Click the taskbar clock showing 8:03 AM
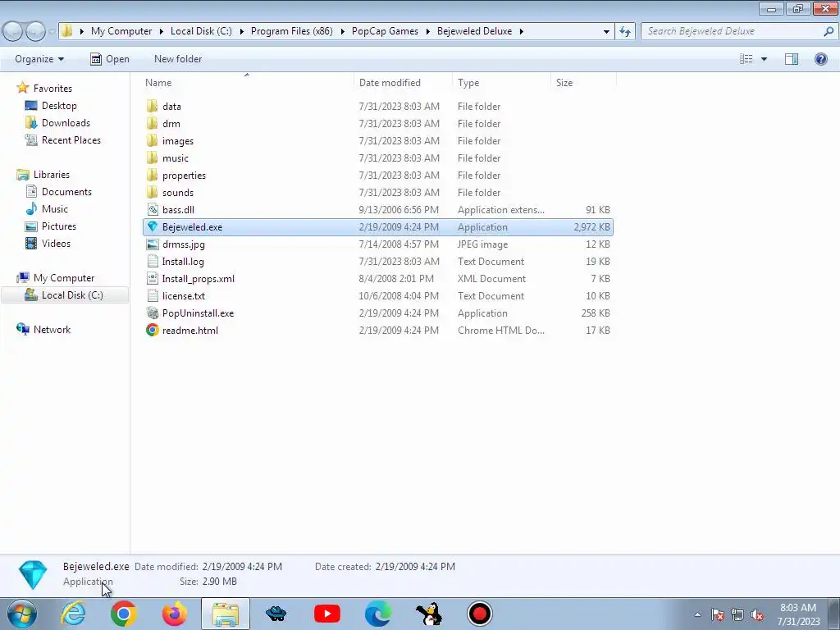The height and width of the screenshot is (630, 840). coord(798,614)
